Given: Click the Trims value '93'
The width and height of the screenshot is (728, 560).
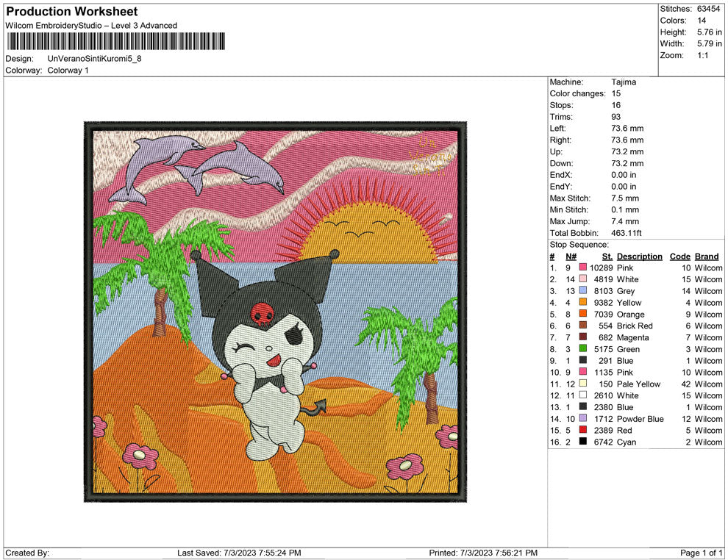Looking at the screenshot, I should pos(615,116).
